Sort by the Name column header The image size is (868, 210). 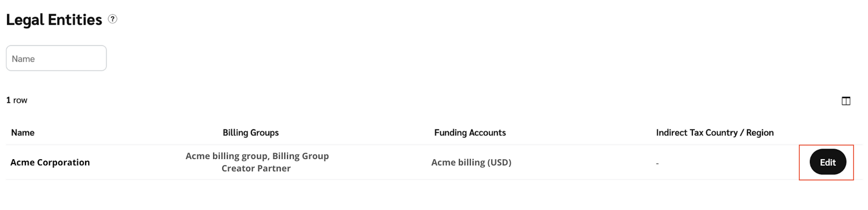pyautogui.click(x=23, y=133)
